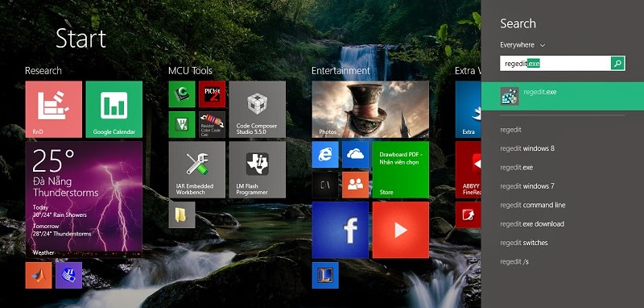The width and height of the screenshot is (644, 308).
Task: Open the blue Extra tile
Action: click(469, 110)
